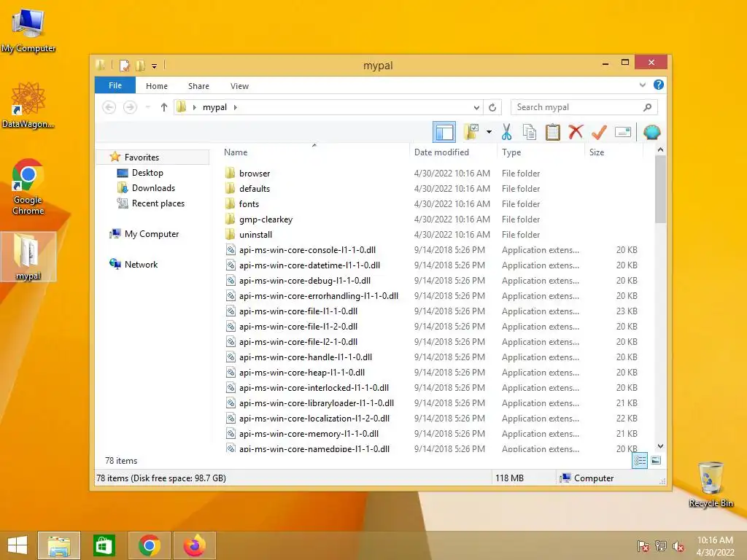Select Network in the navigation pane
This screenshot has height=560, width=747.
coord(141,264)
